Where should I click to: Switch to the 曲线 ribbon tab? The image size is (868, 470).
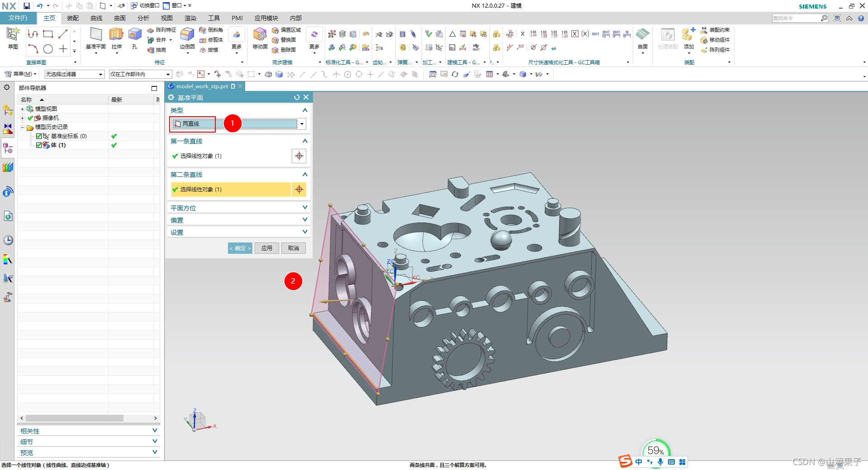(x=96, y=18)
